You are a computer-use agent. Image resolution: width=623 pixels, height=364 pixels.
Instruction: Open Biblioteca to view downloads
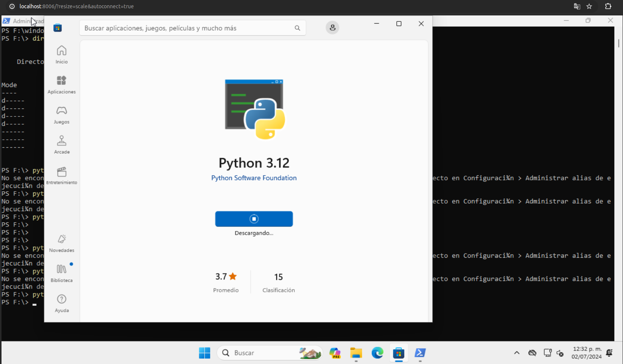pyautogui.click(x=62, y=273)
